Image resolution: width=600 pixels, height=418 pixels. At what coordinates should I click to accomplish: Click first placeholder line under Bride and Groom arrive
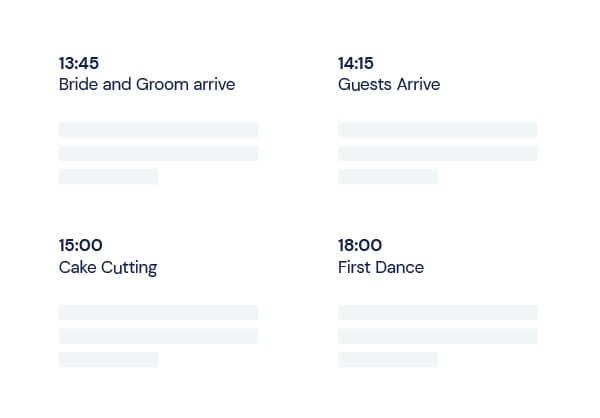(158, 130)
